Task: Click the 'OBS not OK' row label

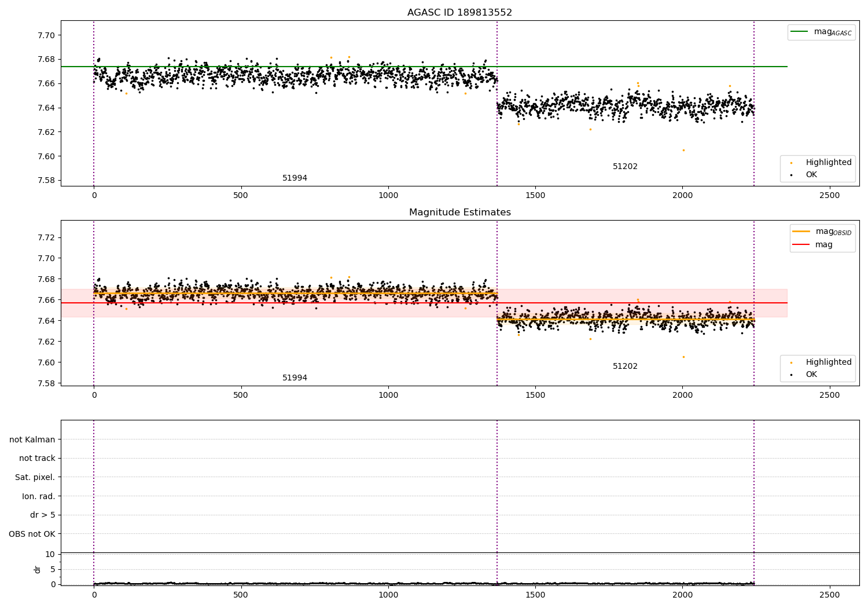Action: pyautogui.click(x=32, y=534)
